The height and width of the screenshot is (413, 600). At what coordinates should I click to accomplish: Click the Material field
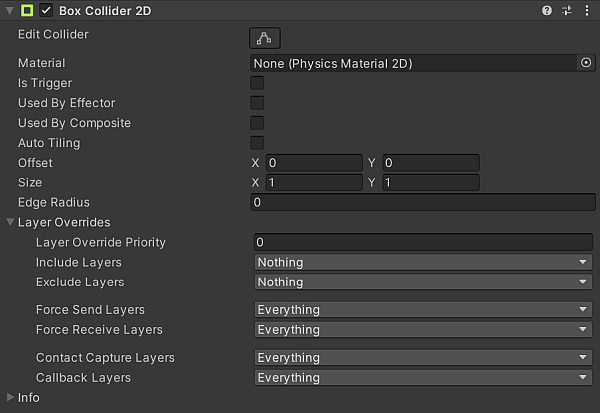(x=414, y=63)
